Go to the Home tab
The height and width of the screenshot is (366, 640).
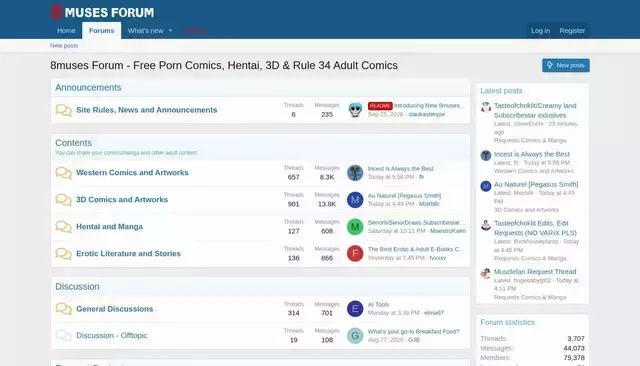coord(66,31)
